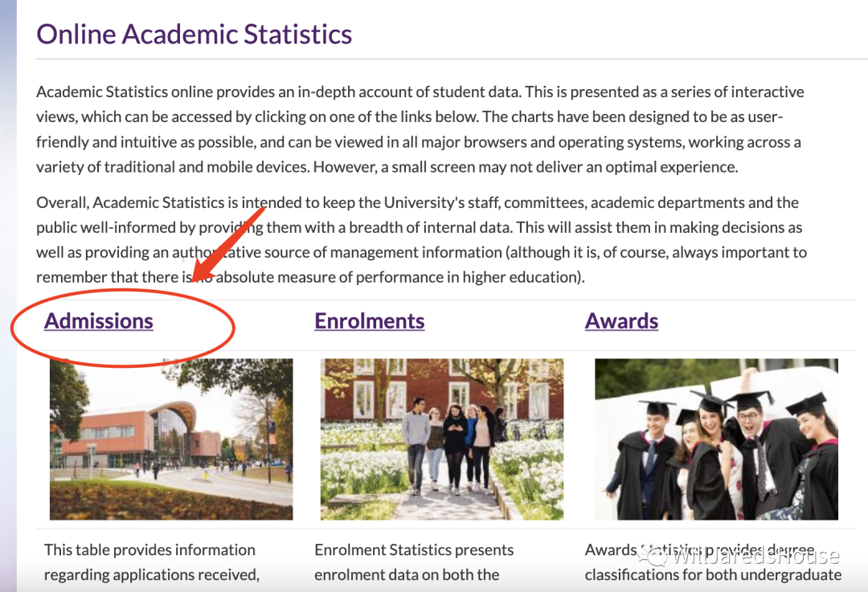Open the Awards link
The width and height of the screenshot is (868, 592).
(621, 321)
